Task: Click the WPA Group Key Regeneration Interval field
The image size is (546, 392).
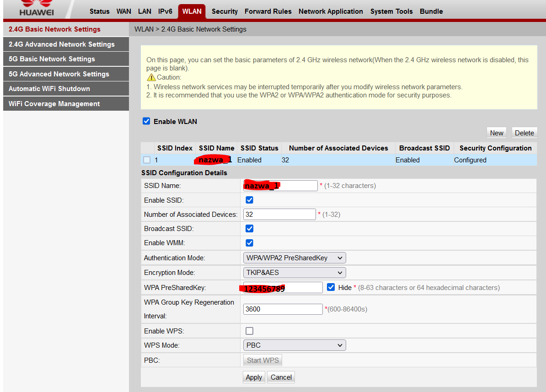Action: coord(283,309)
